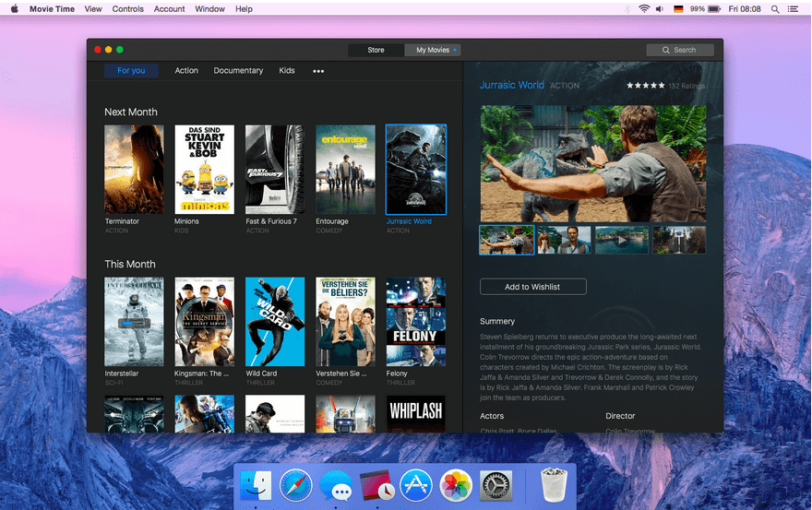
Task: Click the battery status icon
Action: click(714, 9)
